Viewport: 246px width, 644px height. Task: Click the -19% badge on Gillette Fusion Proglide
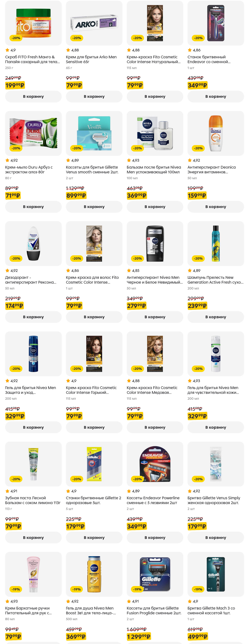(x=138, y=589)
